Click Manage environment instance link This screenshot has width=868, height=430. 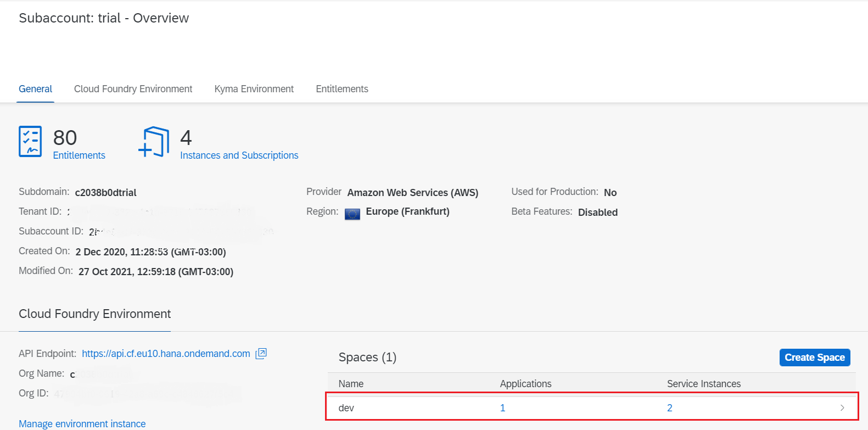point(82,423)
